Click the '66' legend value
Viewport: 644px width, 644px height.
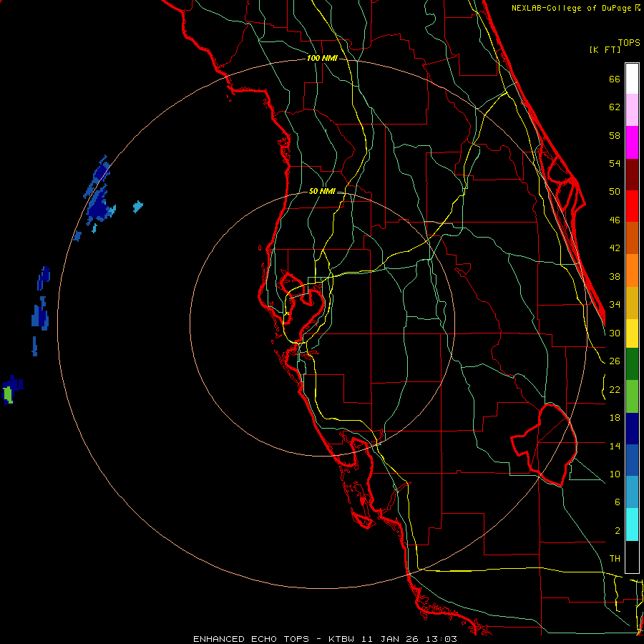coord(615,79)
